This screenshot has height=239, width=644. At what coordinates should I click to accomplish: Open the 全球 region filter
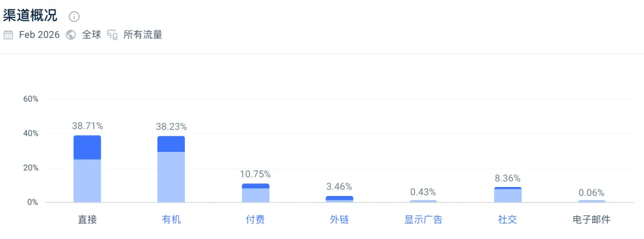tap(91, 35)
